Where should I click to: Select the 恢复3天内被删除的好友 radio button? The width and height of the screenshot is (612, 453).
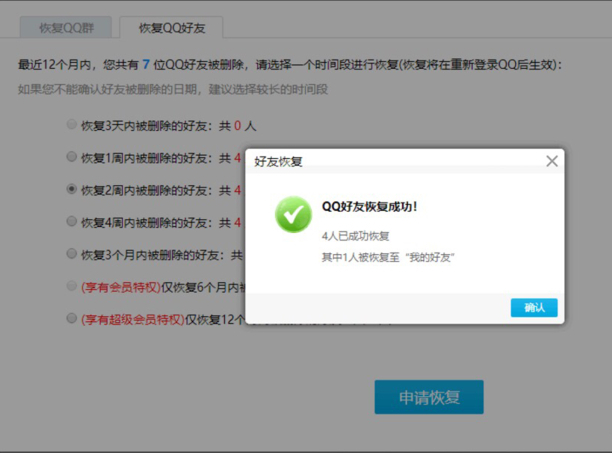tap(71, 124)
